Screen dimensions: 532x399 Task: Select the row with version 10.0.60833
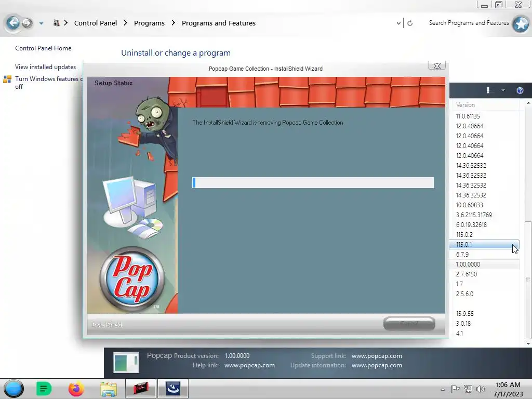[x=484, y=205]
